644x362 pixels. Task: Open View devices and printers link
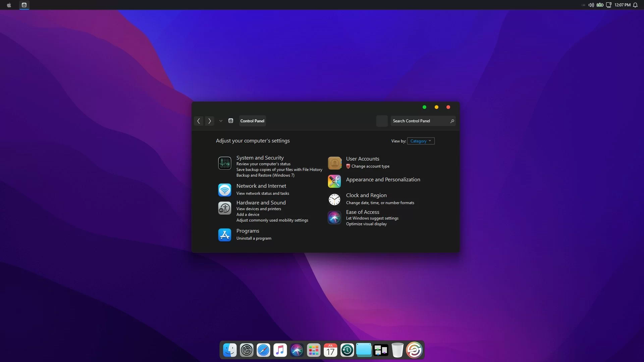259,209
